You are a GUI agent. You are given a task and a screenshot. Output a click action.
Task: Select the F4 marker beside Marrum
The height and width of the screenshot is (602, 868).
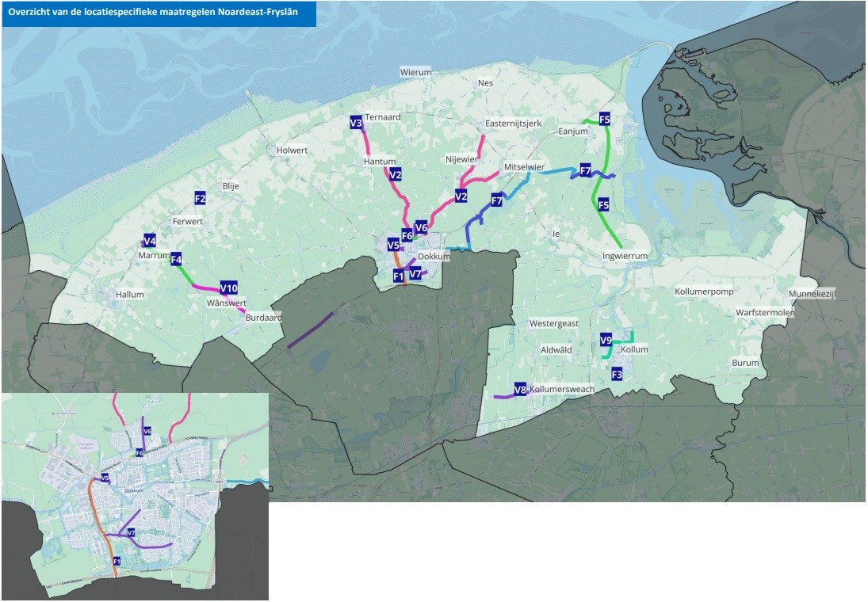[177, 259]
